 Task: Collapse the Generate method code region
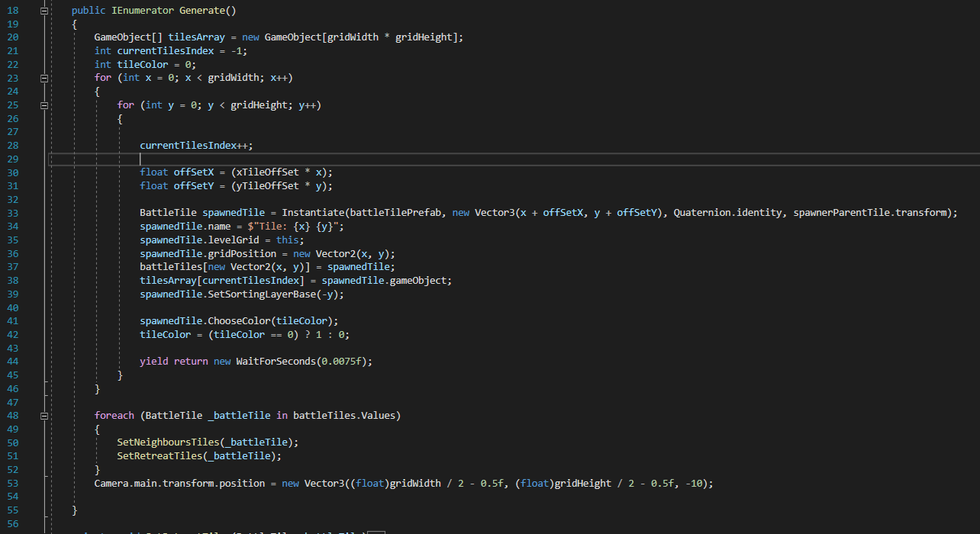pyautogui.click(x=44, y=10)
